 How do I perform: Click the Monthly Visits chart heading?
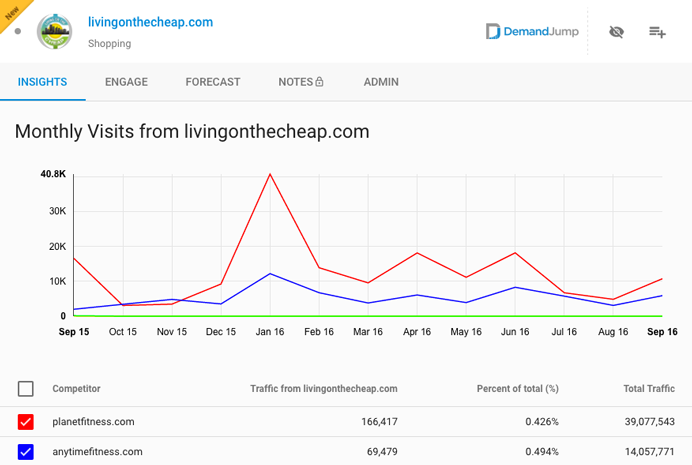[192, 132]
